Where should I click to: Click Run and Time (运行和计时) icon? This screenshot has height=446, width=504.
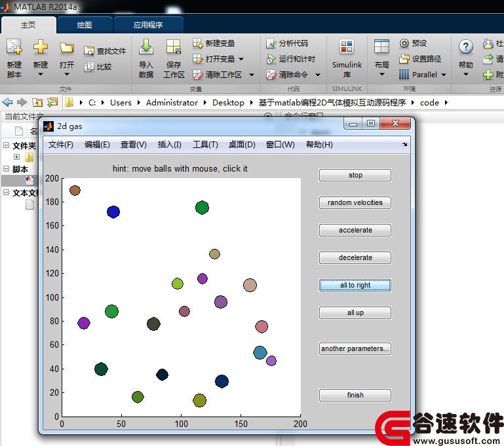click(271, 59)
